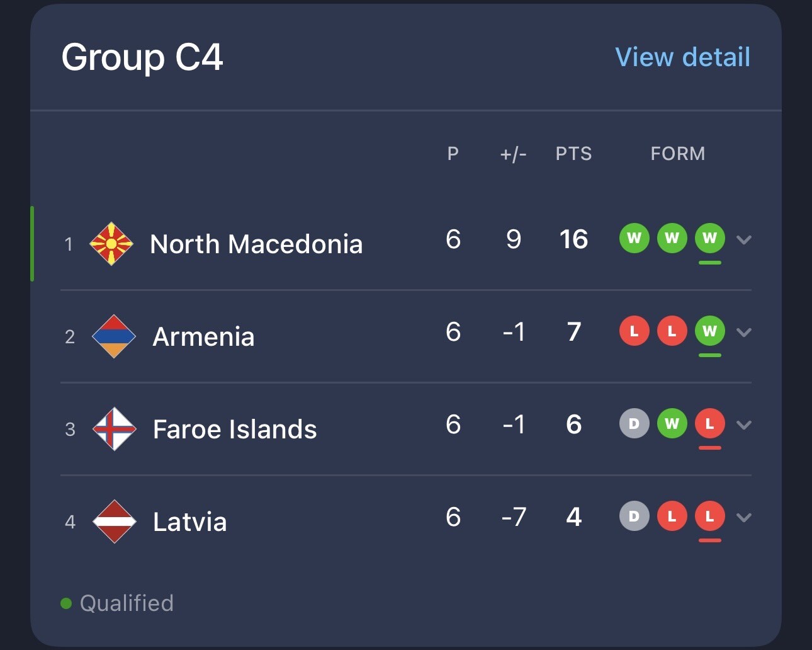Click the Group C4 title
This screenshot has height=650, width=812.
pyautogui.click(x=142, y=57)
